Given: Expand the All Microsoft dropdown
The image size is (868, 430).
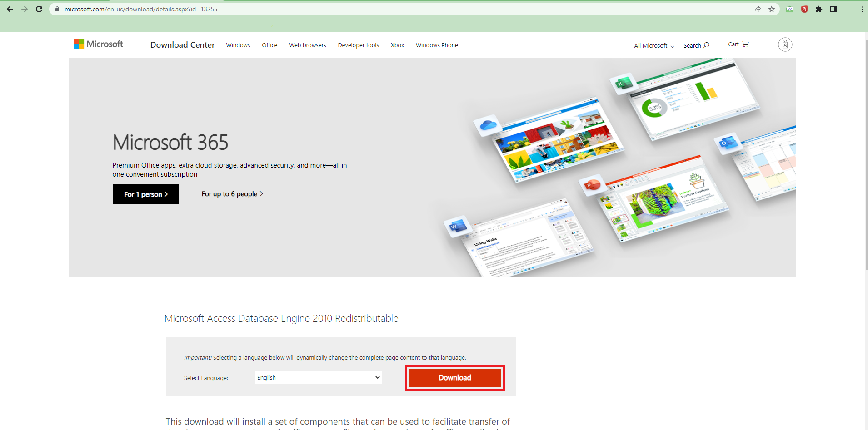Looking at the screenshot, I should click(654, 45).
